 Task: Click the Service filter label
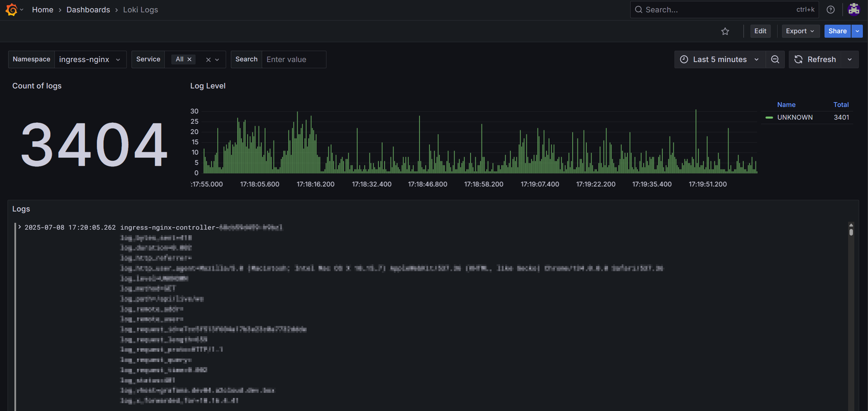tap(148, 59)
